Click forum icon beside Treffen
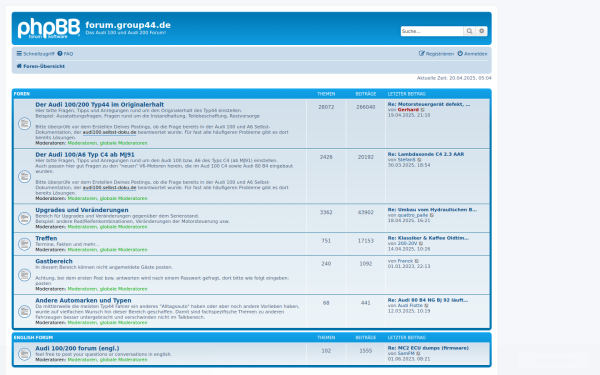Screen dimensions: 600x375 [24, 244]
